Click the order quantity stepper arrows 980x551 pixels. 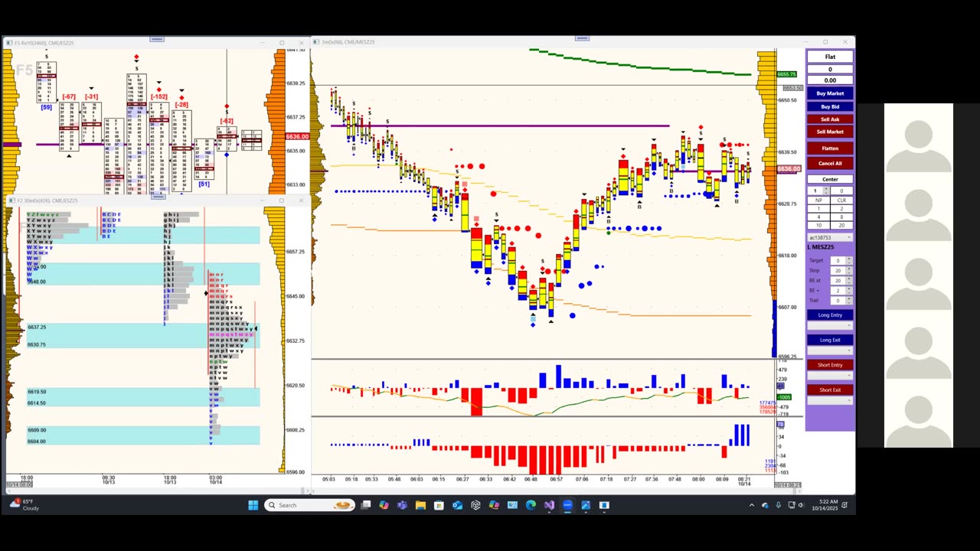click(825, 191)
